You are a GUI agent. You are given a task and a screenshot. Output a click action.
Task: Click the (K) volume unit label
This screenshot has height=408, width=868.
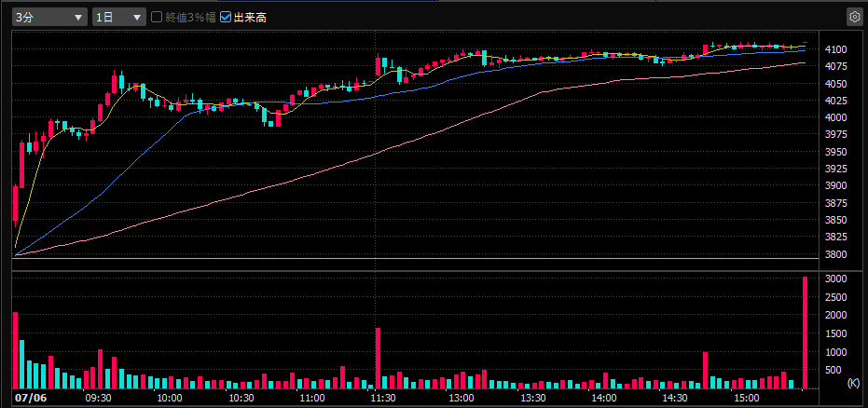(x=852, y=383)
